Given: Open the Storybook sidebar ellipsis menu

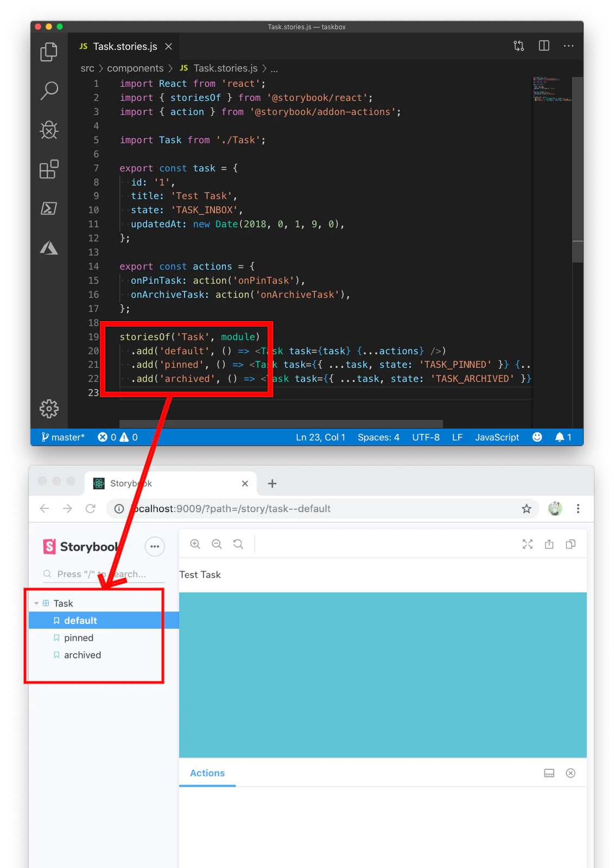Looking at the screenshot, I should (155, 546).
